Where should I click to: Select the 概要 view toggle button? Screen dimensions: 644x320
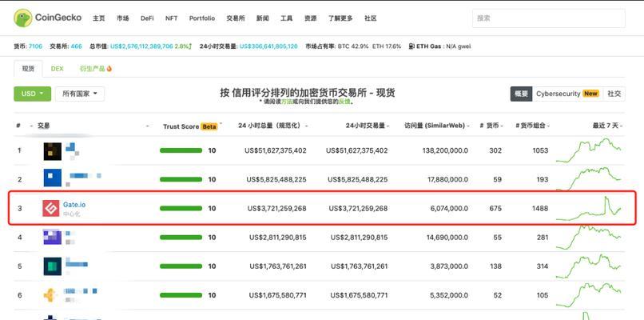click(522, 94)
